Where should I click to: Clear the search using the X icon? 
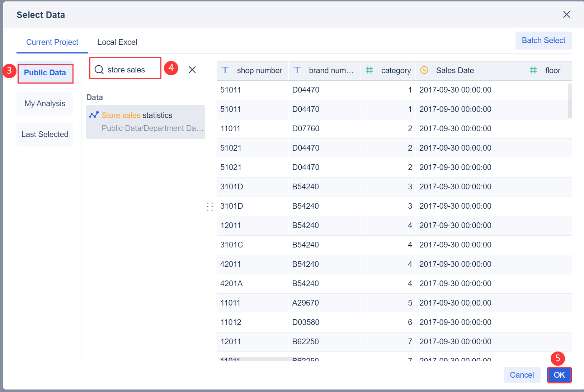coord(192,70)
